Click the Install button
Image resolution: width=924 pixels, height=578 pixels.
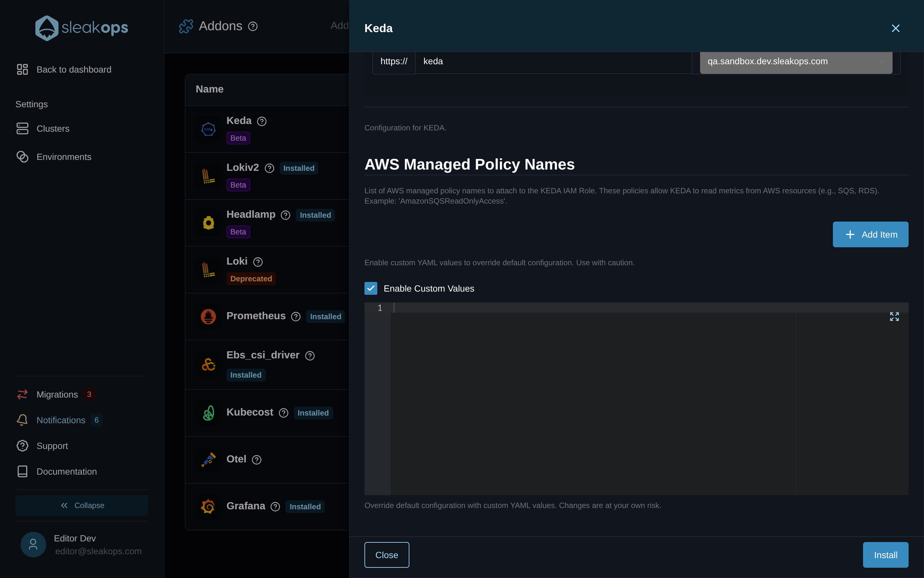886,555
